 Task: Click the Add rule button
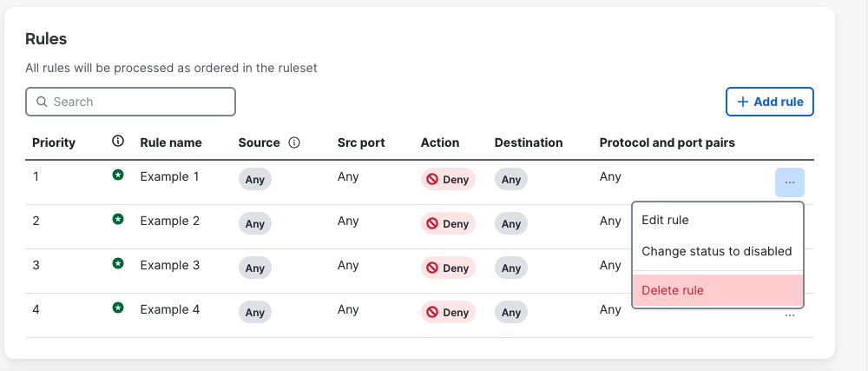[769, 102]
